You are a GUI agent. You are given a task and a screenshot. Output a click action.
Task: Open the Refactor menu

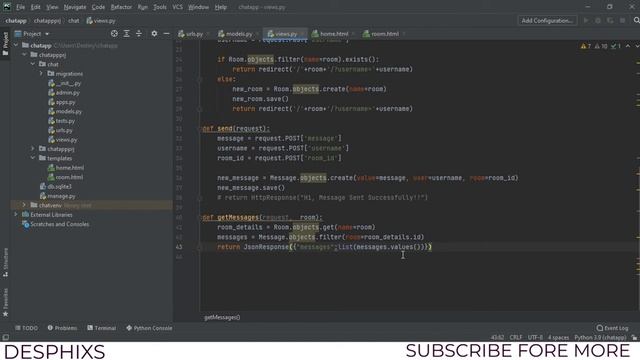pyautogui.click(x=121, y=7)
